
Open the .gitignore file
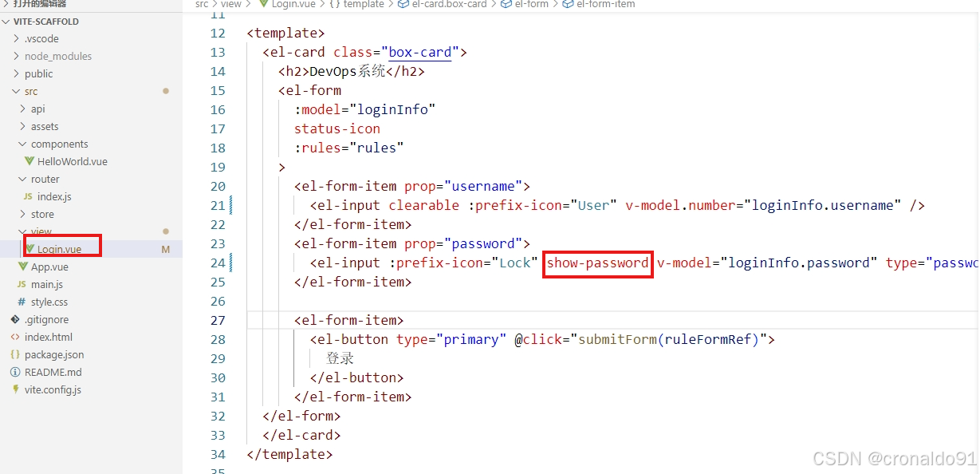click(x=46, y=319)
